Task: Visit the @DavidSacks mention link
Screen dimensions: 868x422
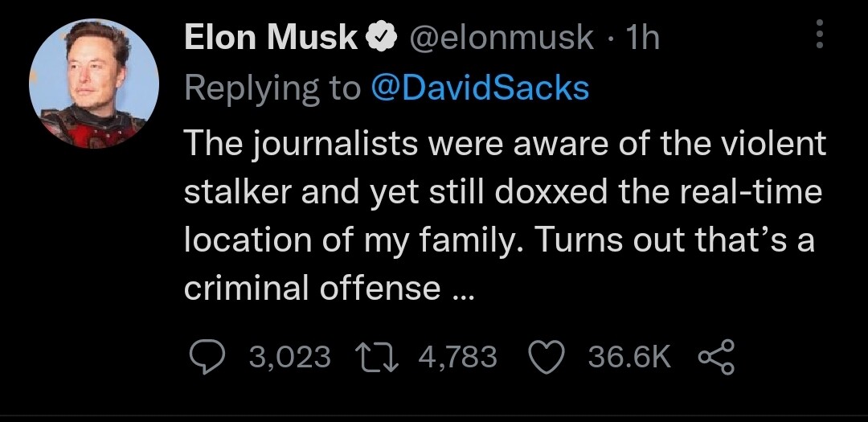Action: click(479, 88)
